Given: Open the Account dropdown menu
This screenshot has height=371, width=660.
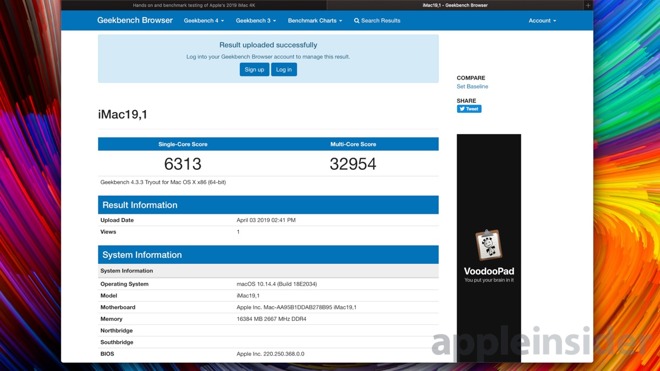Looking at the screenshot, I should tap(542, 21).
